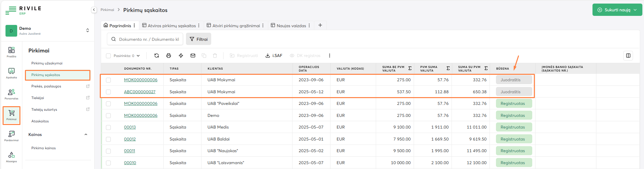This screenshot has height=169, width=644.
Task: Click the lightning bolt quick actions icon
Action: 181,56
